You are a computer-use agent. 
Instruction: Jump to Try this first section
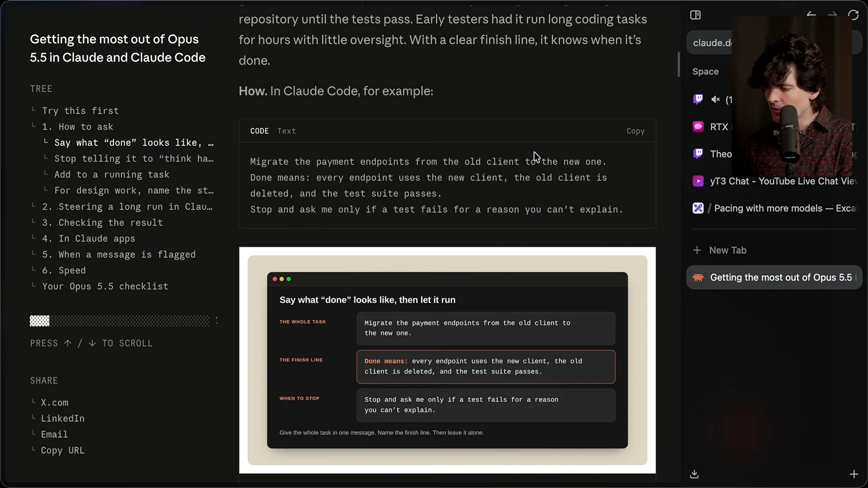click(80, 111)
